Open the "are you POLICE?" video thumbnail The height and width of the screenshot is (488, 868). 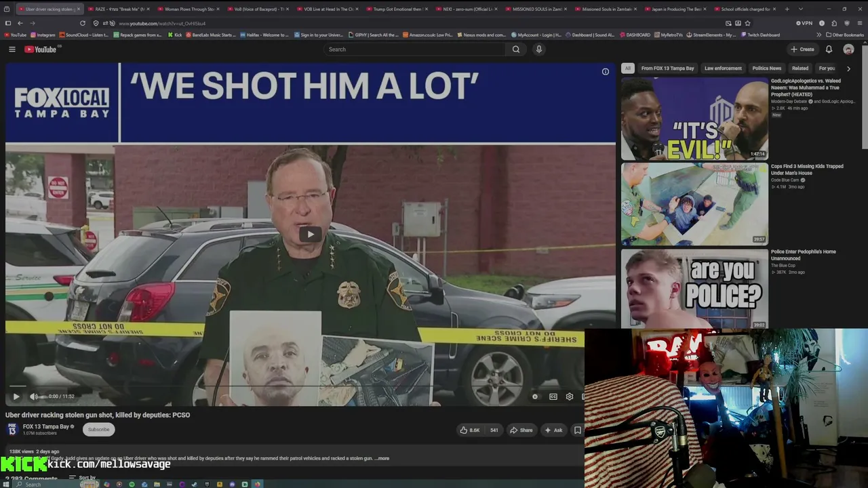[694, 289]
